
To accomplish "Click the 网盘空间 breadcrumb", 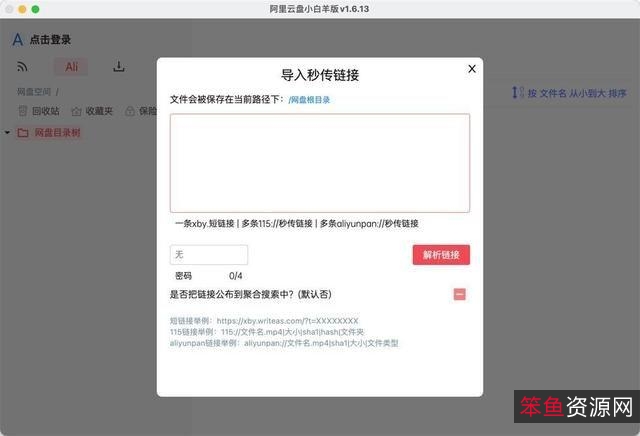I will pyautogui.click(x=34, y=91).
